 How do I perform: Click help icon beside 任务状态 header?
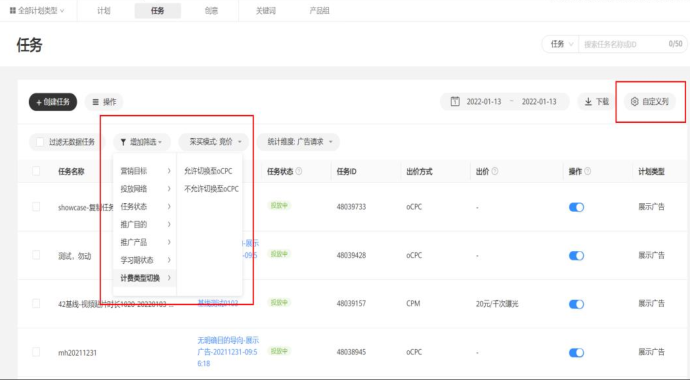click(299, 171)
